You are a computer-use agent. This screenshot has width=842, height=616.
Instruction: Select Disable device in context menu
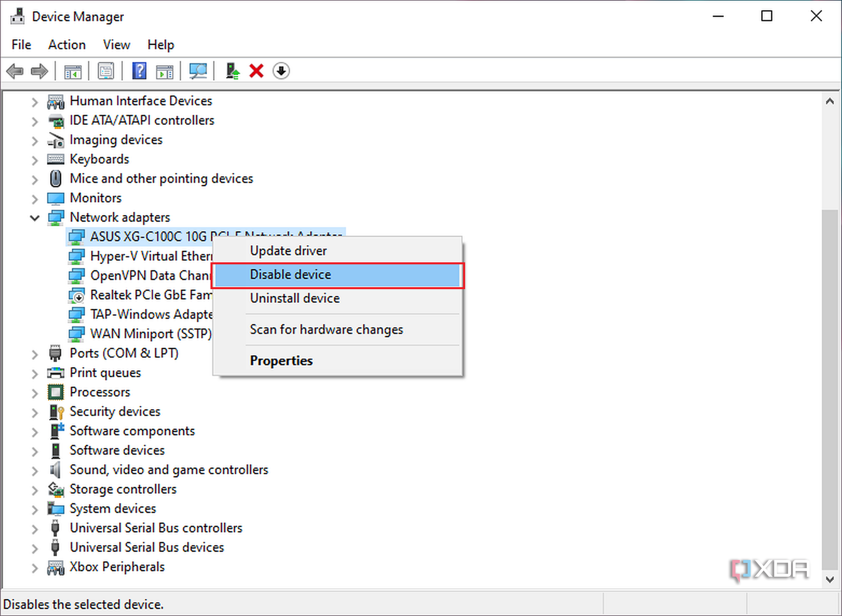pos(337,275)
